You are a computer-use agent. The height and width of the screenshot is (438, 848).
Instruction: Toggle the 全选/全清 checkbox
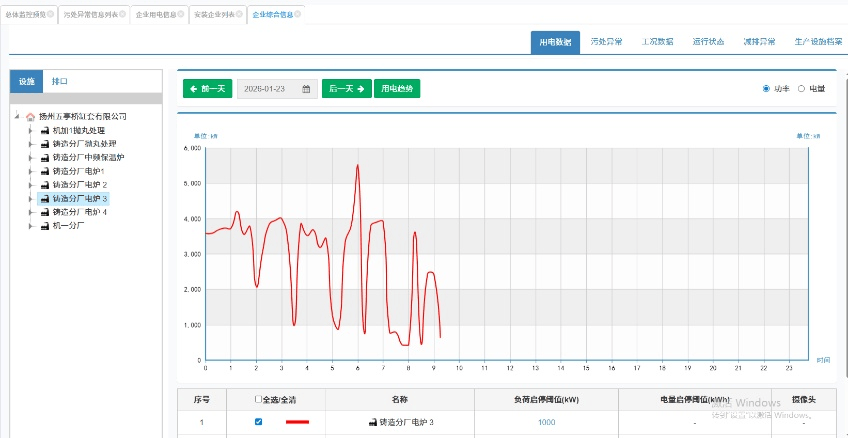pyautogui.click(x=259, y=399)
